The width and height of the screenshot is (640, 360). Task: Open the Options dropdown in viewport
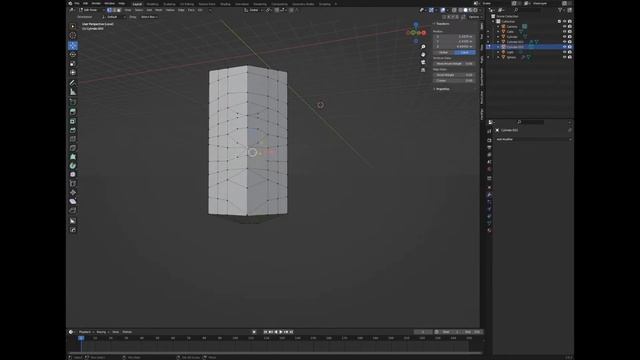(475, 17)
